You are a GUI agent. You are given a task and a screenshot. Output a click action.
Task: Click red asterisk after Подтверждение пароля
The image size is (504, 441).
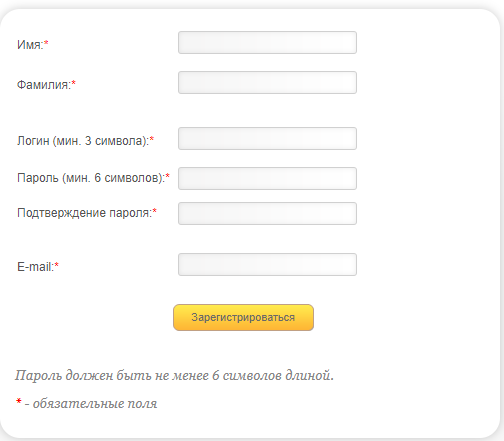(x=155, y=211)
